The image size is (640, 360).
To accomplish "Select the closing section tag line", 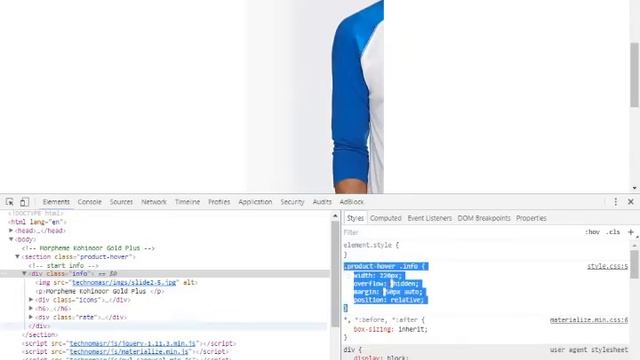I will [x=40, y=335].
